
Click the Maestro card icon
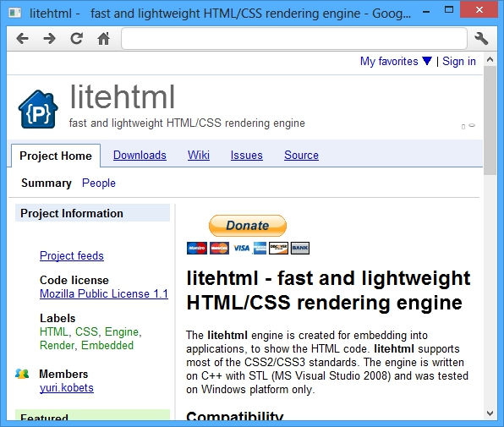coord(197,248)
